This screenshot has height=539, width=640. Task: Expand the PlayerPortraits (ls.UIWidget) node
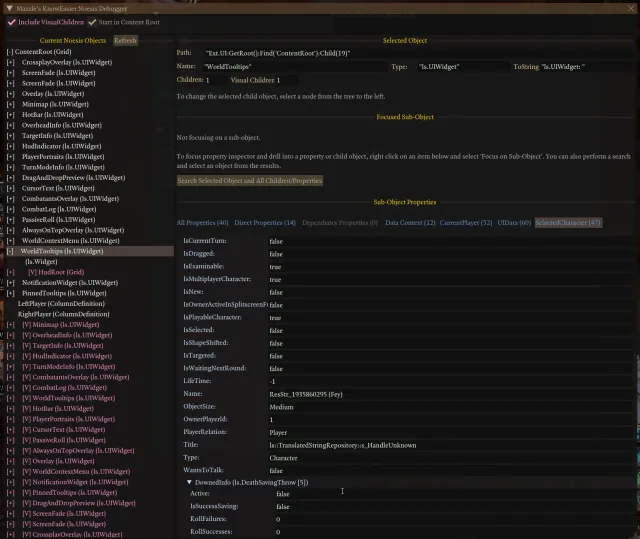(x=10, y=157)
